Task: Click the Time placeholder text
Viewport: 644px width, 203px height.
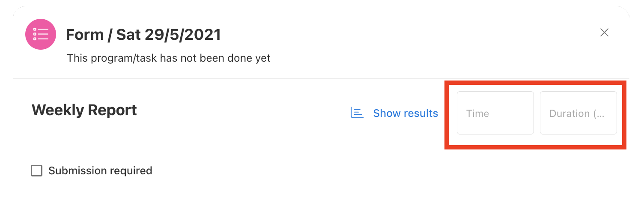Action: coord(477,113)
